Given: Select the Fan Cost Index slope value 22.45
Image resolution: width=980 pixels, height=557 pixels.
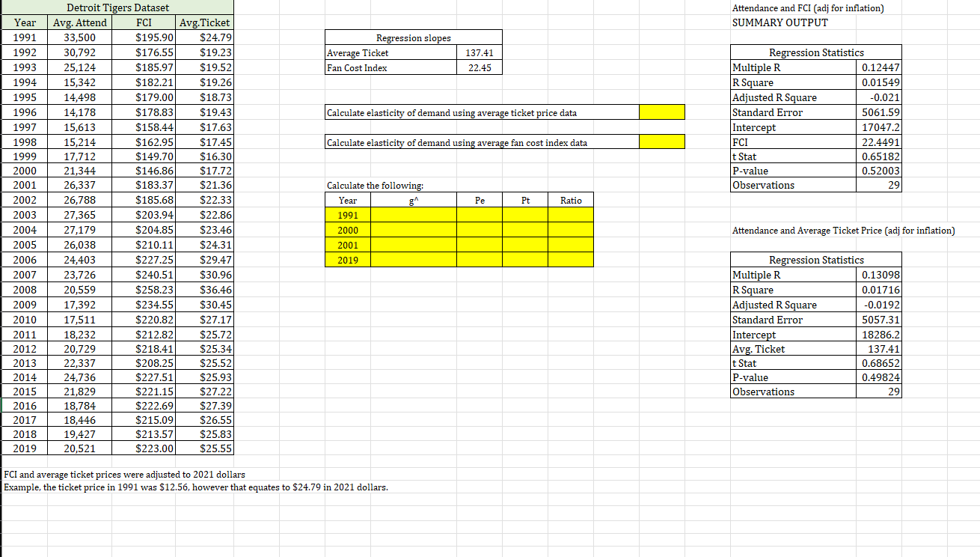Looking at the screenshot, I should (480, 67).
